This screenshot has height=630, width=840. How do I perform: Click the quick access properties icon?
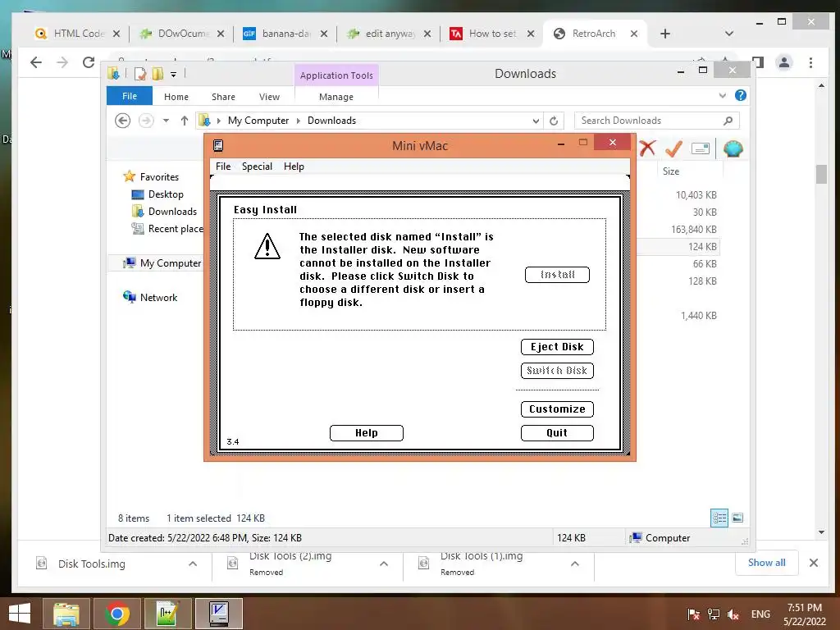coord(139,73)
